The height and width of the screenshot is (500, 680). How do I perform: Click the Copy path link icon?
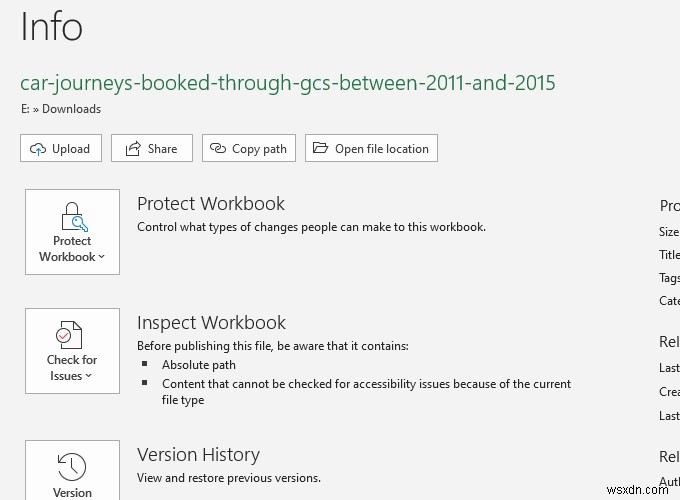218,148
